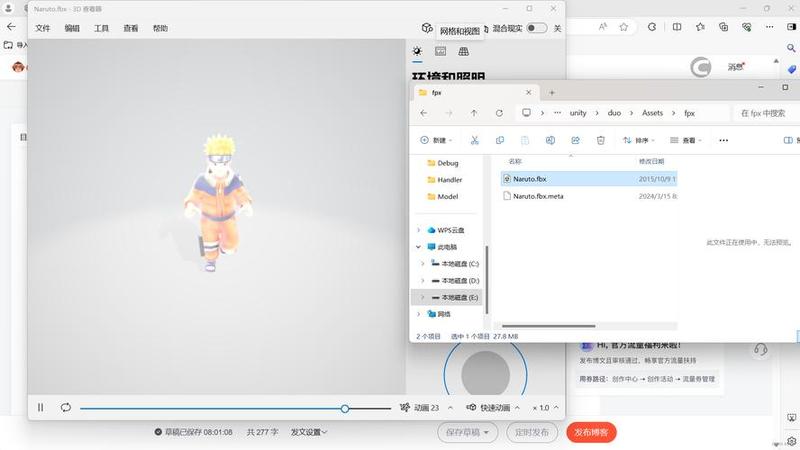Open the 编辑 menu in 3D Viewer

72,28
